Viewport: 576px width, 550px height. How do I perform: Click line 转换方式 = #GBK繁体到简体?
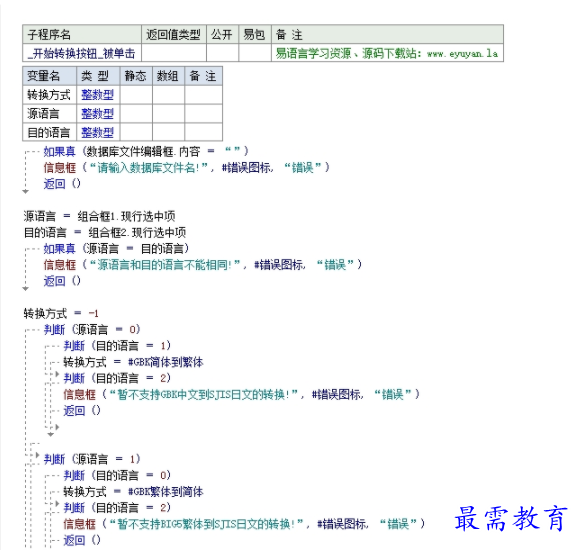pyautogui.click(x=133, y=492)
